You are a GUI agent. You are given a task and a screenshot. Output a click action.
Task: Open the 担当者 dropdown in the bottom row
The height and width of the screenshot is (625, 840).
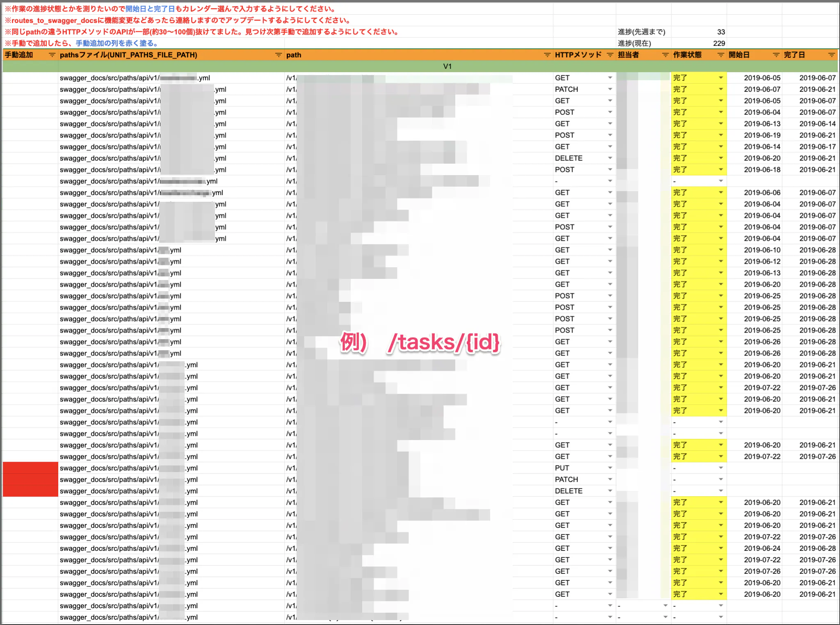click(x=665, y=617)
